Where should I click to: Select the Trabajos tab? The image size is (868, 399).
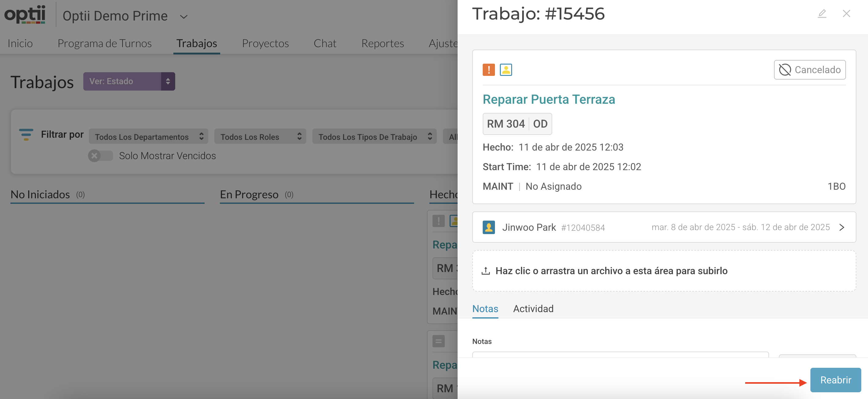[197, 43]
